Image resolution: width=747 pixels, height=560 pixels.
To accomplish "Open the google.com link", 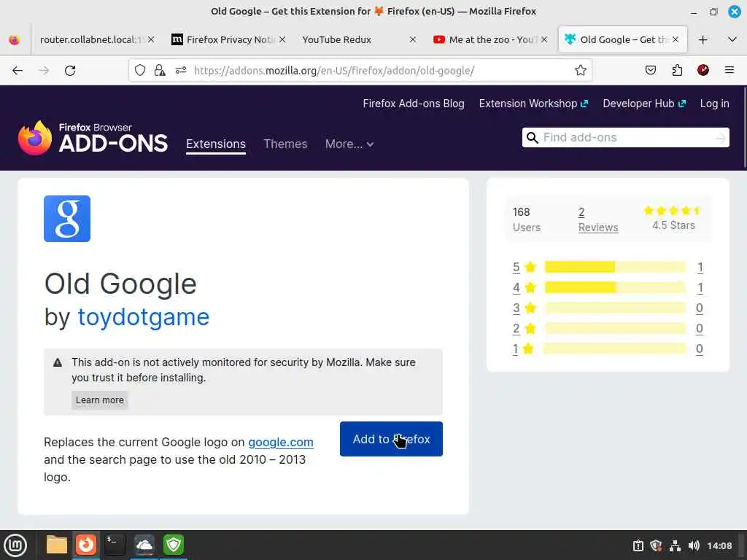I will (281, 442).
